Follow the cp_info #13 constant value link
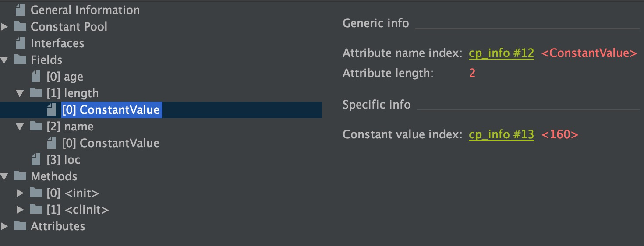Viewport: 644px width, 246px height. pos(501,134)
